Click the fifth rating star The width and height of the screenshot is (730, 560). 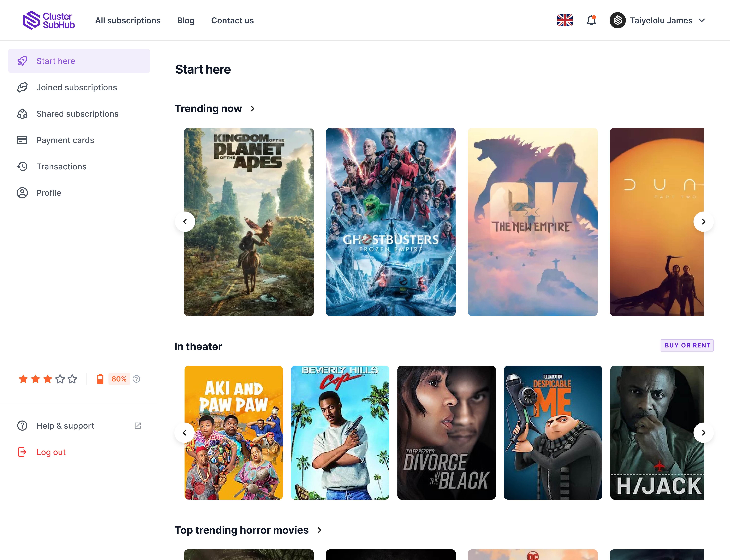[72, 379]
